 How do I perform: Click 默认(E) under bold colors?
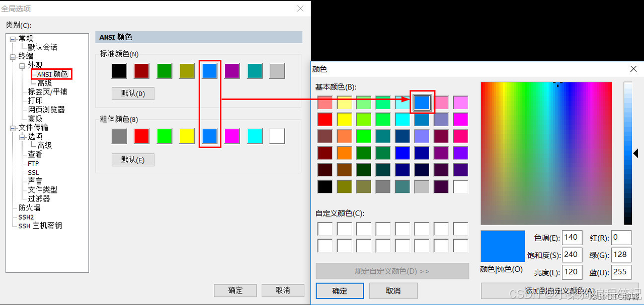click(133, 160)
